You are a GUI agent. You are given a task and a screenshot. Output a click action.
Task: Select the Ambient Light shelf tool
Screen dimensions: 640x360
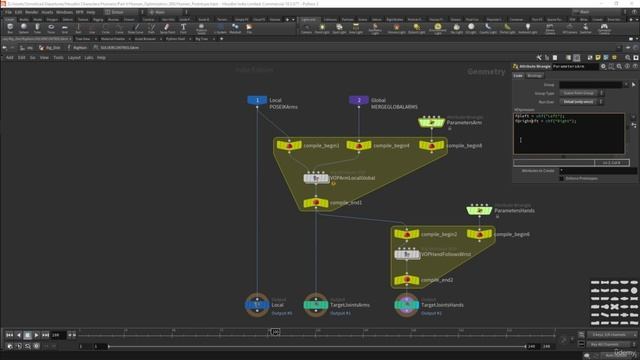(x=528, y=28)
